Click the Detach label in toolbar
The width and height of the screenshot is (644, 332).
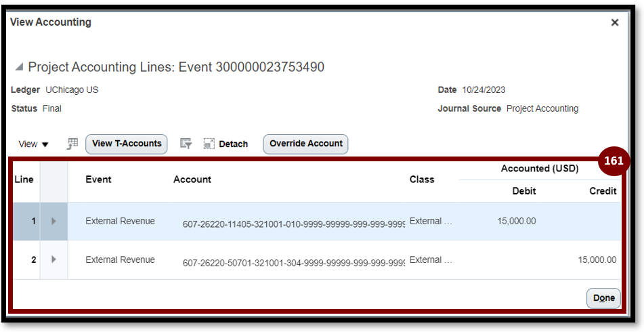pos(233,144)
